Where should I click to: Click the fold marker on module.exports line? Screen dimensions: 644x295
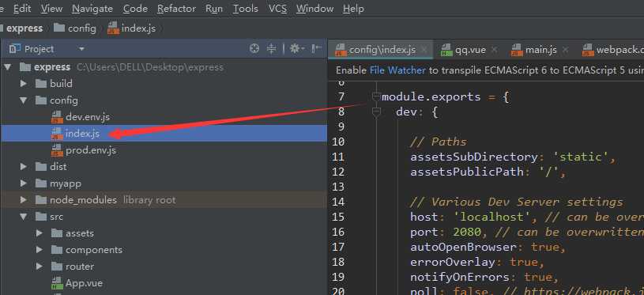(x=376, y=97)
